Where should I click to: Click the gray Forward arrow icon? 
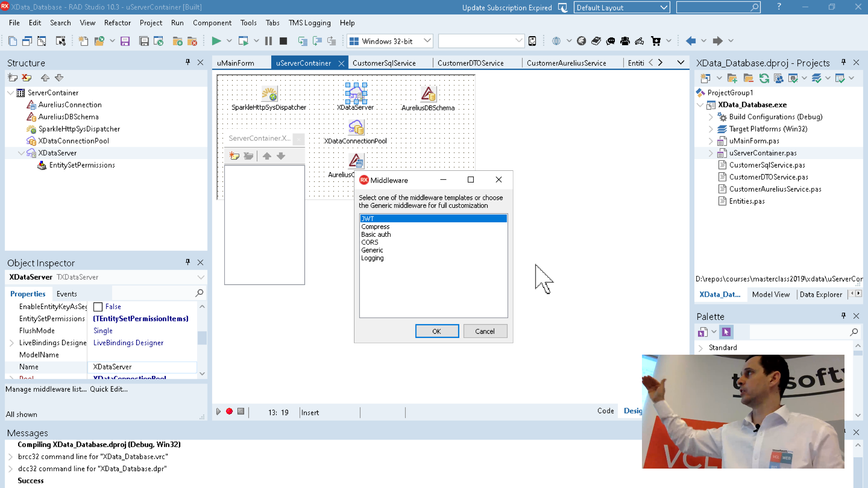pyautogui.click(x=717, y=41)
